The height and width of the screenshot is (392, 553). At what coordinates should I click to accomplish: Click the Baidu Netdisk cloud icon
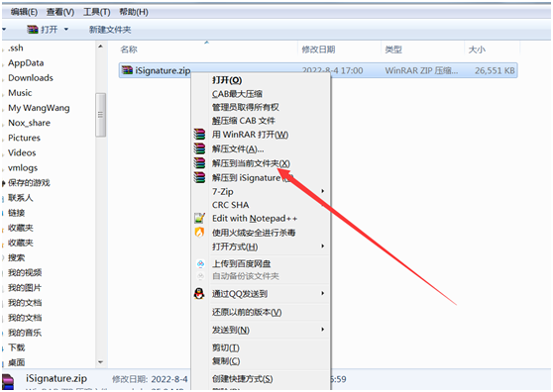pos(200,263)
